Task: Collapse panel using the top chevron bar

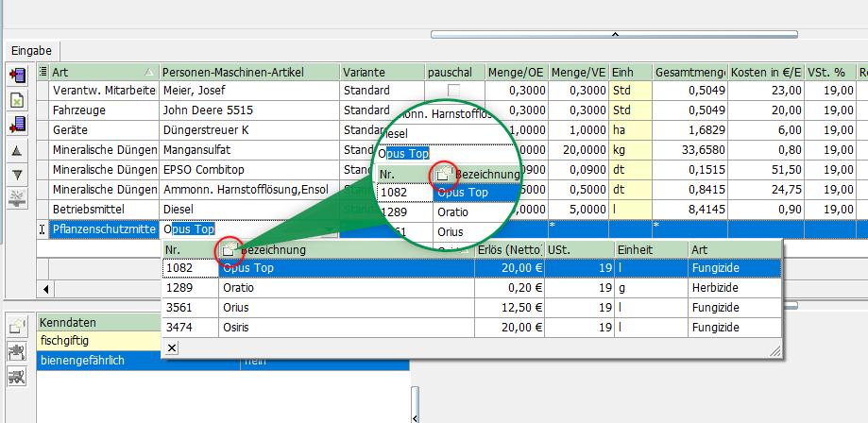Action: pyautogui.click(x=615, y=34)
